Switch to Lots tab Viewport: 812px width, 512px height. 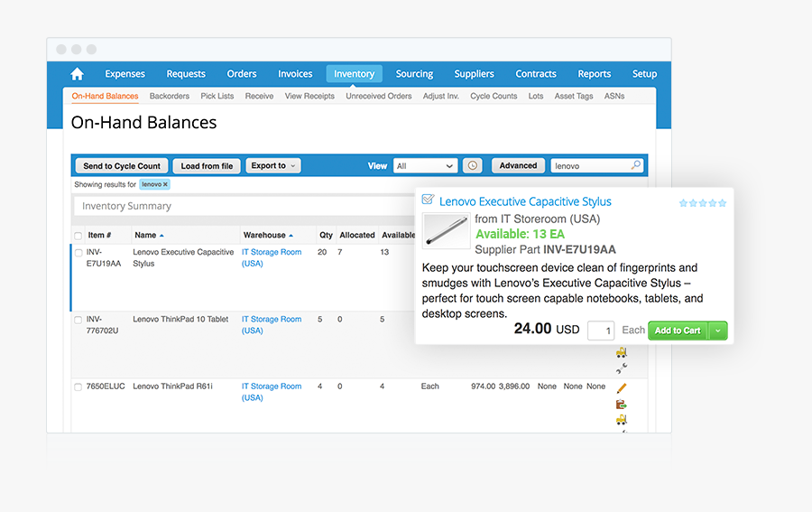[535, 96]
